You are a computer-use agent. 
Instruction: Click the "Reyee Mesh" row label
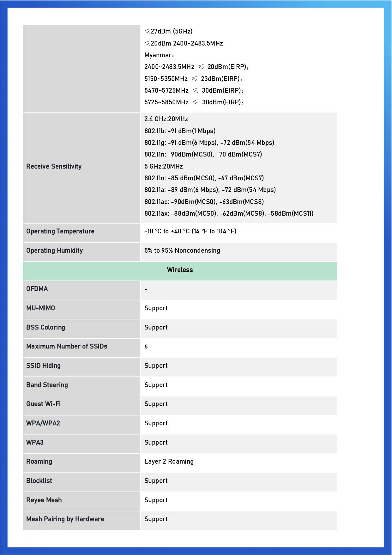(44, 500)
